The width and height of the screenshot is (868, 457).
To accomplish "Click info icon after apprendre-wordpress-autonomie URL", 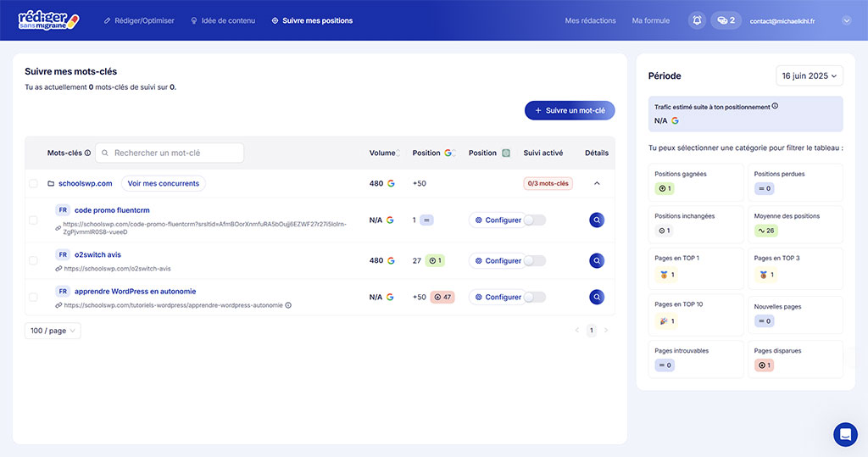I will (288, 305).
